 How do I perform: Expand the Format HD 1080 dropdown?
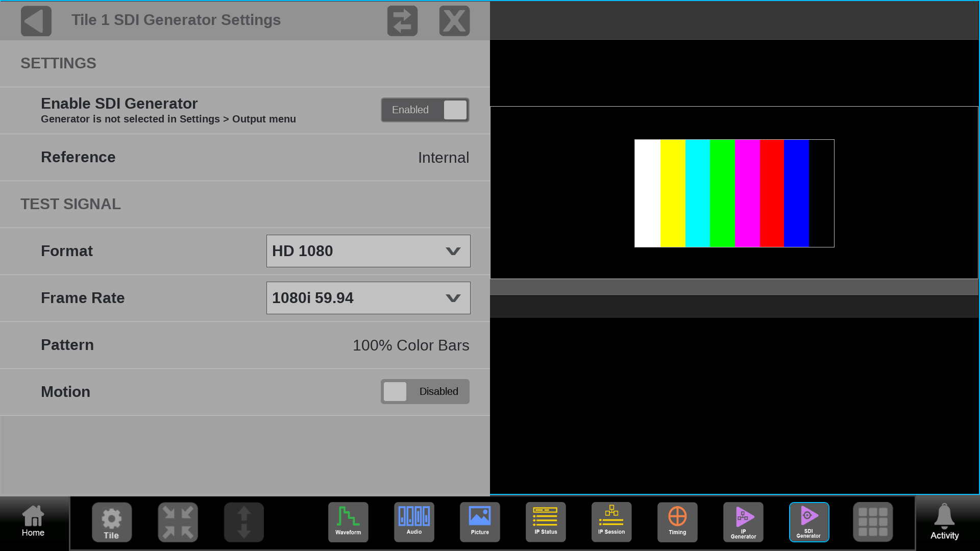[368, 251]
